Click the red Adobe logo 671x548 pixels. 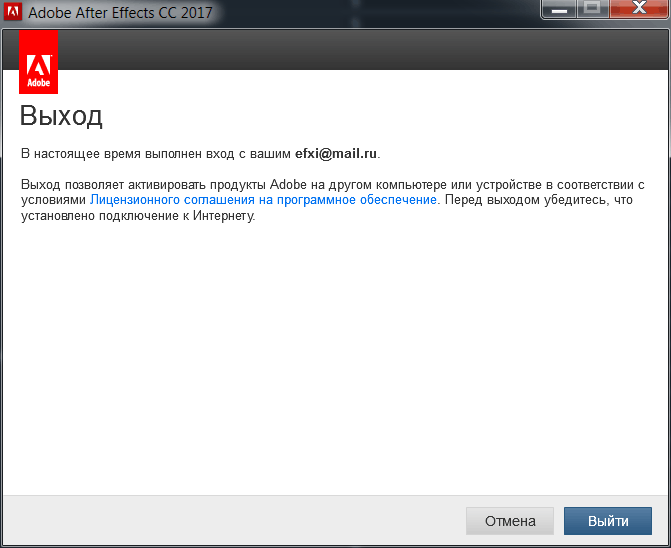pos(39,62)
